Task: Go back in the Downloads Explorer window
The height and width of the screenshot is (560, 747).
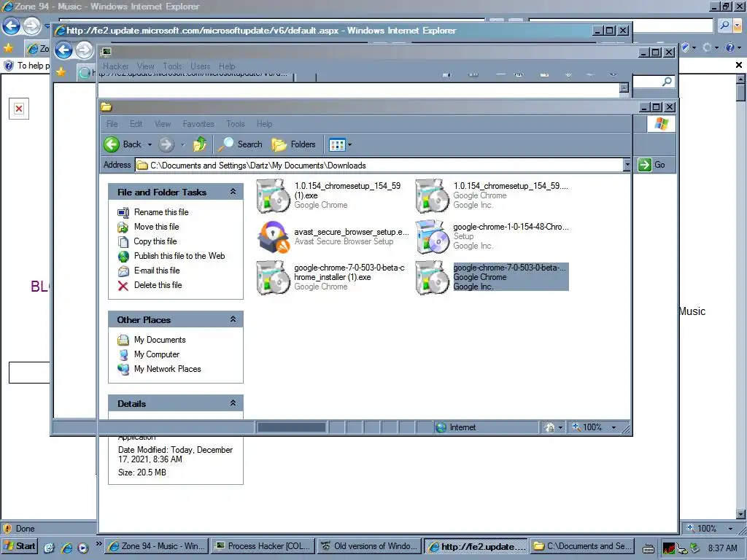Action: coord(123,144)
